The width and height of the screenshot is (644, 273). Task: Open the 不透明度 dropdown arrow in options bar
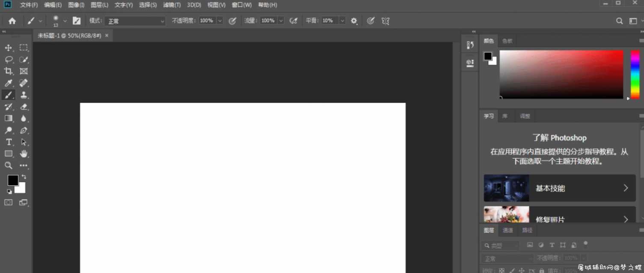pos(220,21)
